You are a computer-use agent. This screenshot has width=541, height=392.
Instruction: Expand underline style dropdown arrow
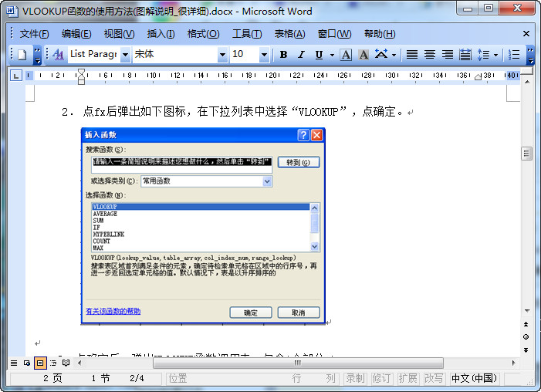332,55
